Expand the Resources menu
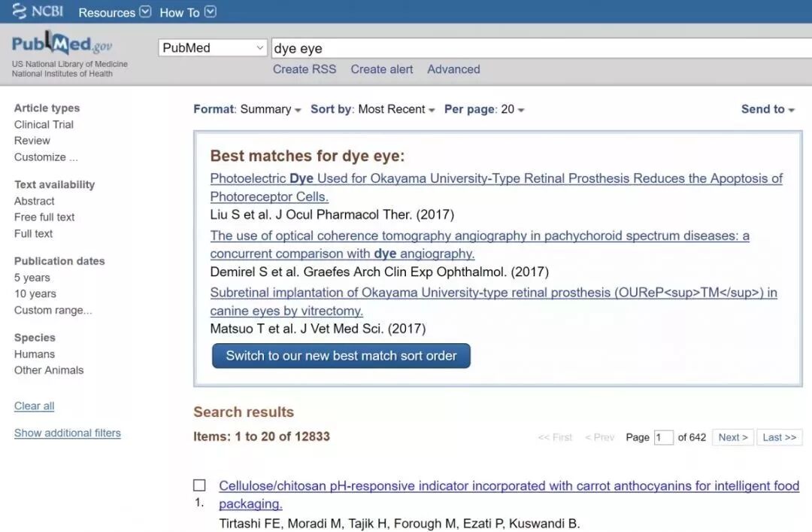812x532 pixels. (x=114, y=12)
